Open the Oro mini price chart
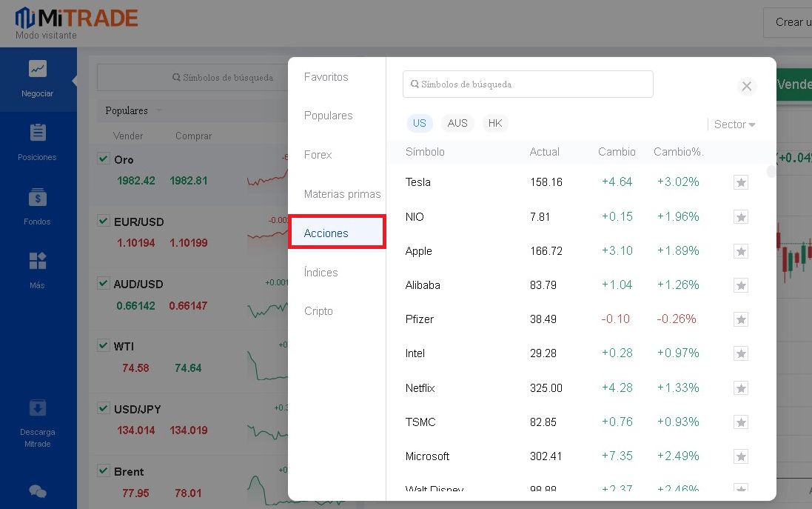The height and width of the screenshot is (509, 812). (267, 178)
